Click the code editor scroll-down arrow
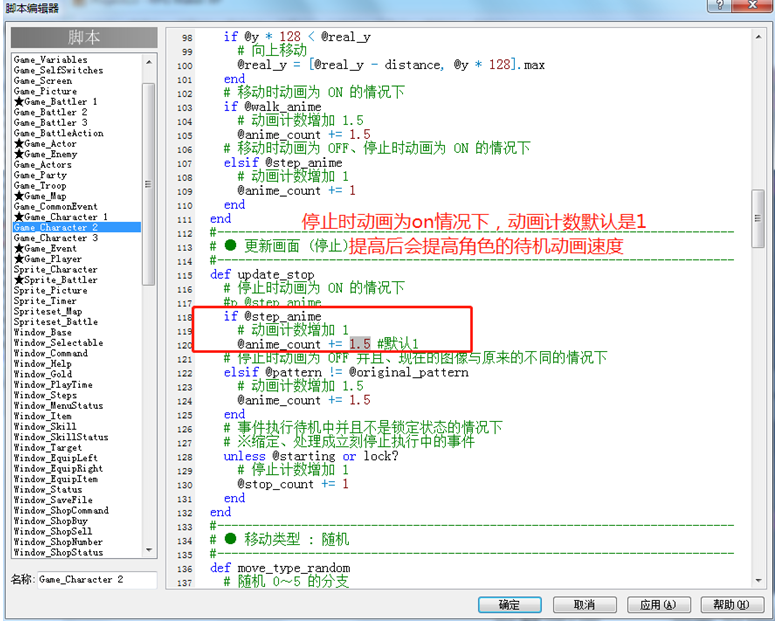This screenshot has height=622, width=775. point(758,580)
